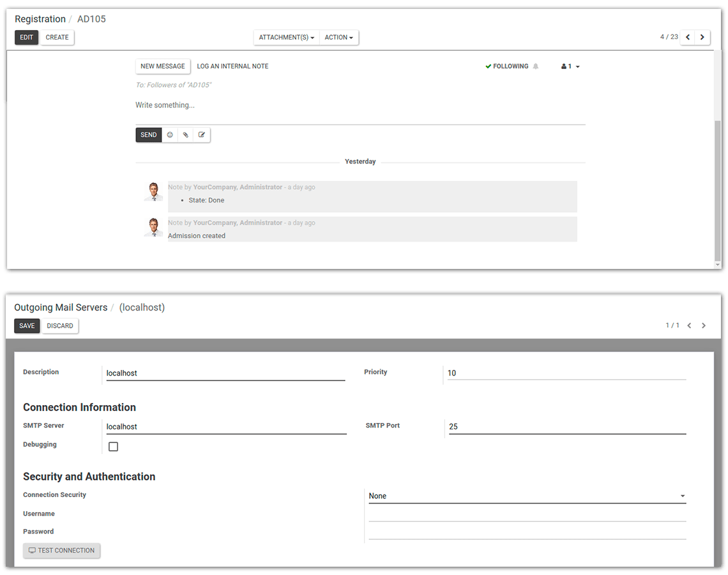Viewport: 728px width, 575px height.
Task: Enable the Debugging checkbox
Action: (113, 446)
